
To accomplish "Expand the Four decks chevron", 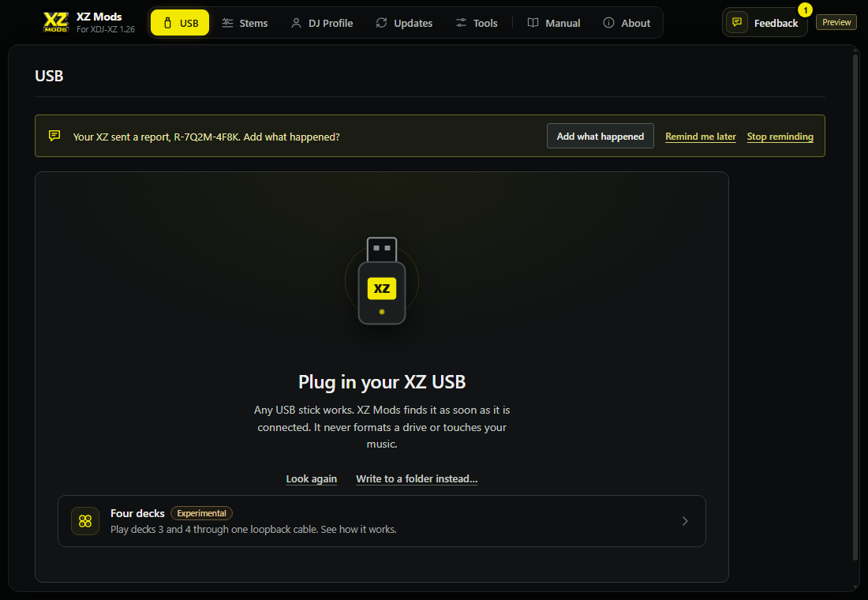I will coord(685,521).
